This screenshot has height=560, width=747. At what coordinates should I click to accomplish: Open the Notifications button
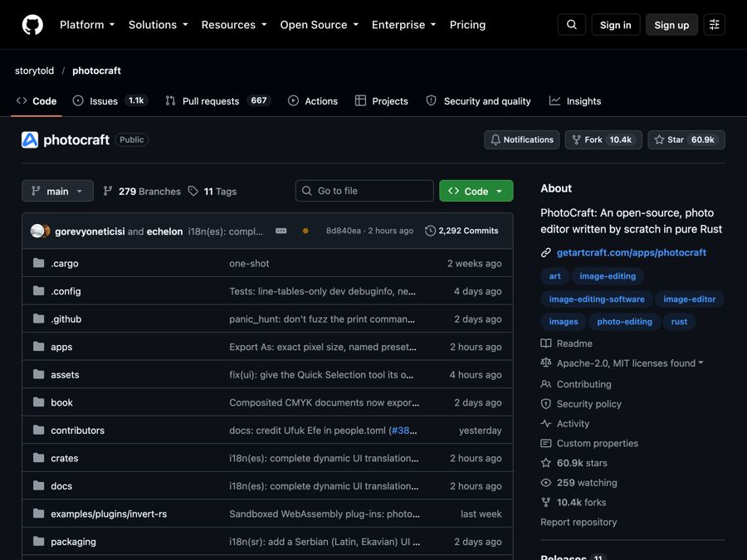(522, 140)
